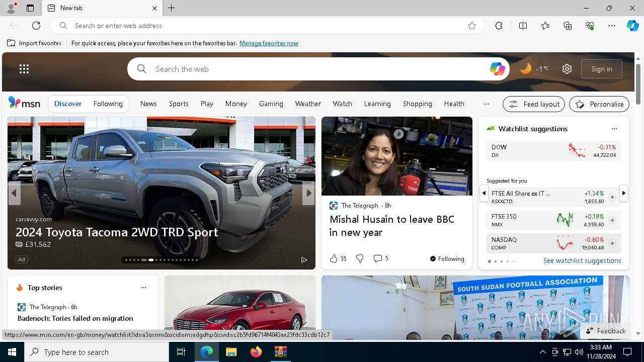Click the Copilot icon in search box

point(497,69)
